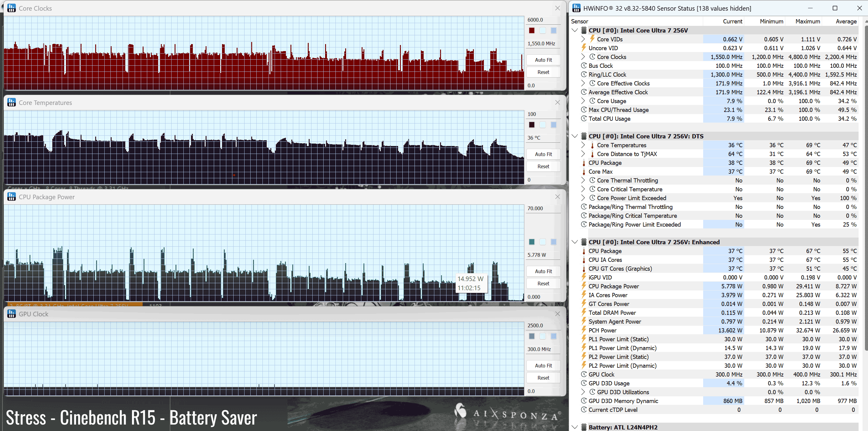
Task: Click the lightning icon beside PCH Power
Action: 584,330
